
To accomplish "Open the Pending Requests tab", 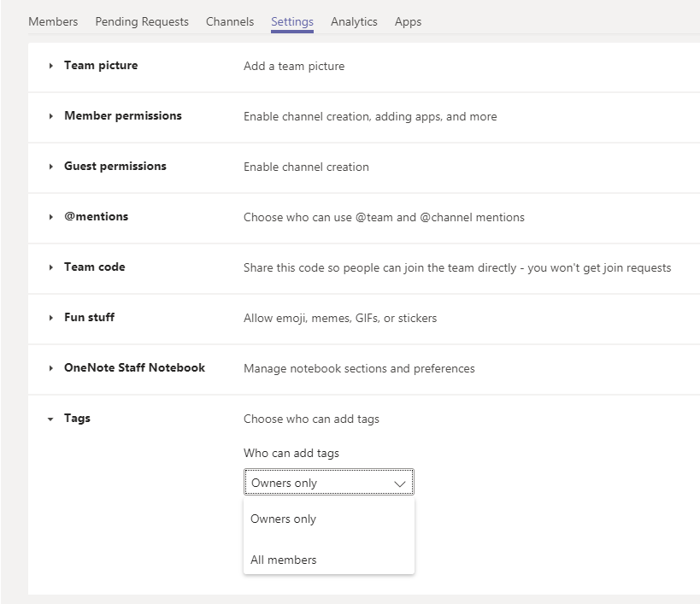I will click(x=142, y=22).
